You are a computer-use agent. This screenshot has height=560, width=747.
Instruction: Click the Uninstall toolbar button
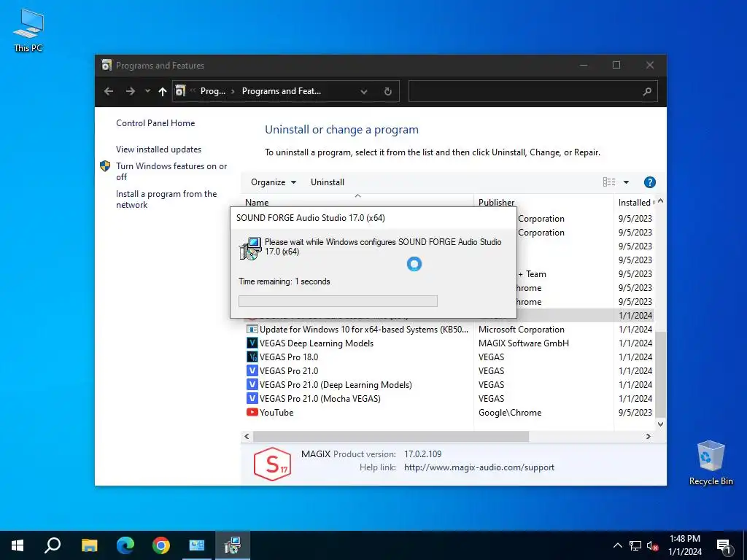[x=328, y=182]
